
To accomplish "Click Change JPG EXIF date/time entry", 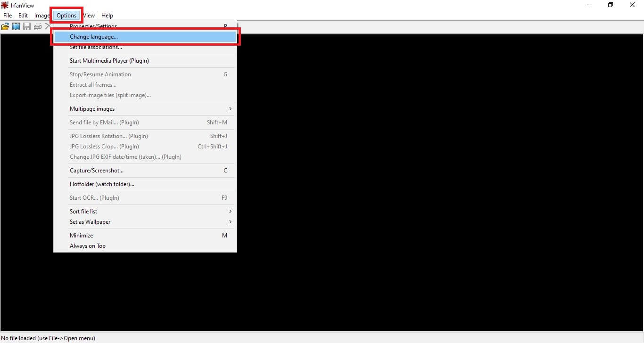I will (145, 157).
